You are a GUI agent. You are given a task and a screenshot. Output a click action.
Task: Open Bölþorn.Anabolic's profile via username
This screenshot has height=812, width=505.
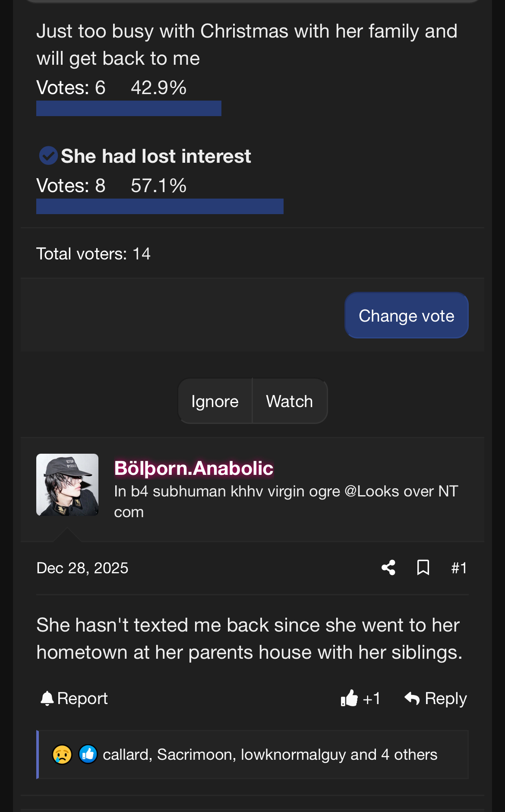click(194, 468)
